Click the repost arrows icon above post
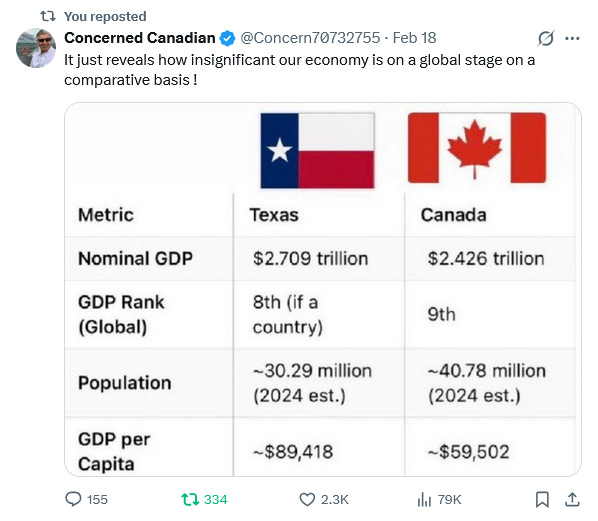 point(48,16)
